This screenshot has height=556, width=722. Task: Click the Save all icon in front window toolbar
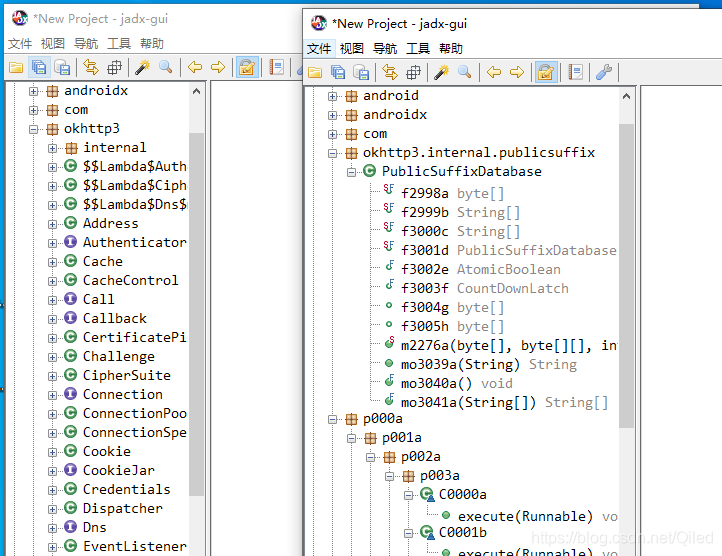coord(338,72)
